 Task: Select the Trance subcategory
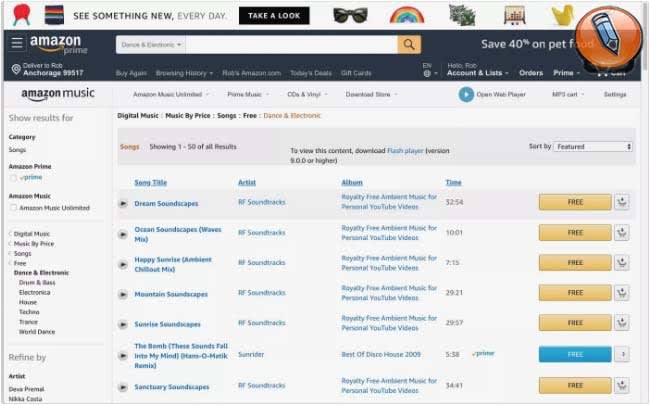(x=28, y=322)
